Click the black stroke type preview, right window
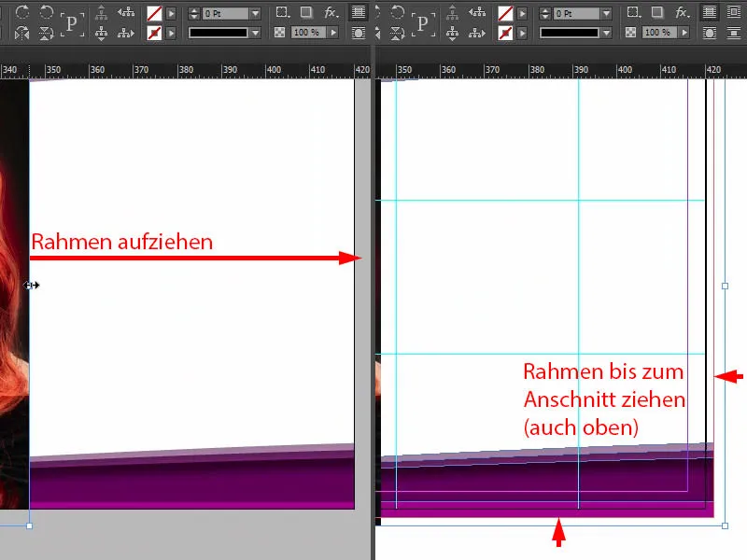Viewport: 747px width, 560px height. (x=570, y=33)
